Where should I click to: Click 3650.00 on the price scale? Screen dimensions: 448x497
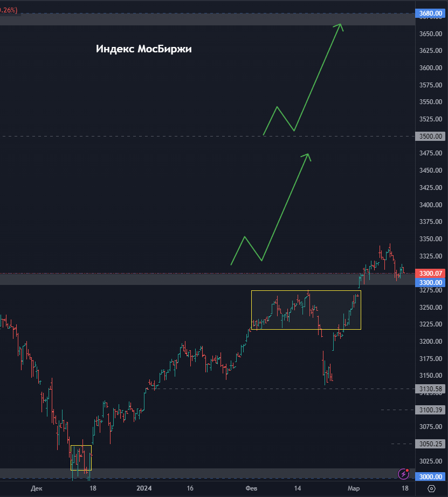431,33
